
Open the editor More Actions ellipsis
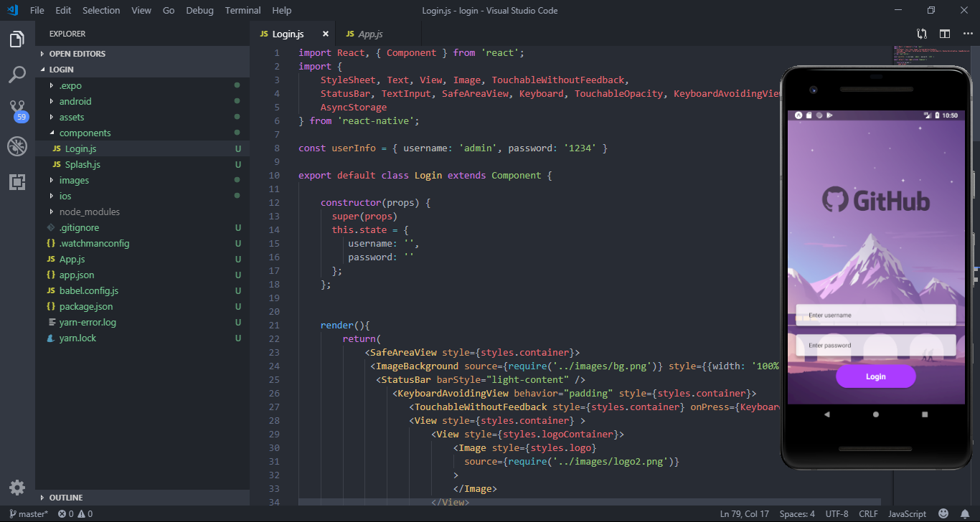(x=968, y=34)
